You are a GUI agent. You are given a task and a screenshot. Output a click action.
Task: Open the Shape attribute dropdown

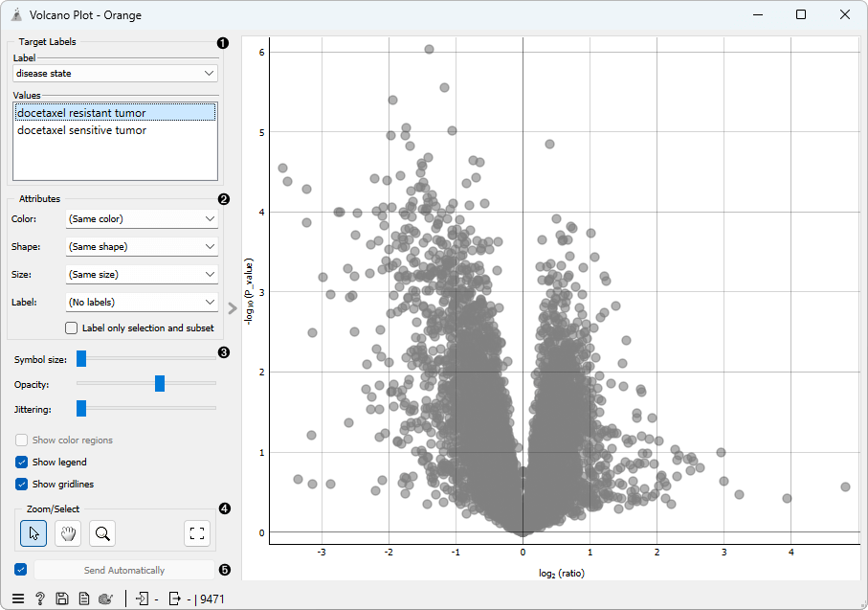point(142,246)
